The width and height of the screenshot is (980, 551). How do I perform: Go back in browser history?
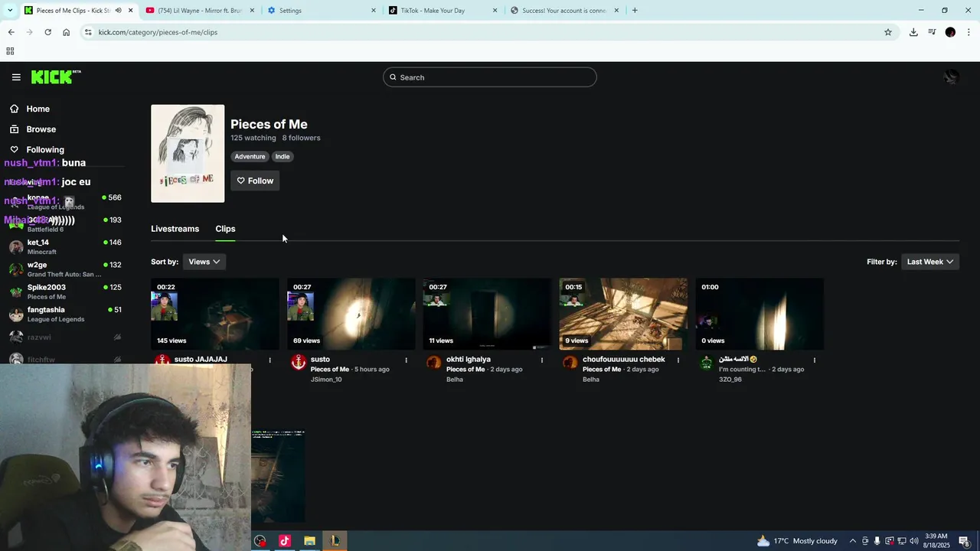pyautogui.click(x=11, y=32)
